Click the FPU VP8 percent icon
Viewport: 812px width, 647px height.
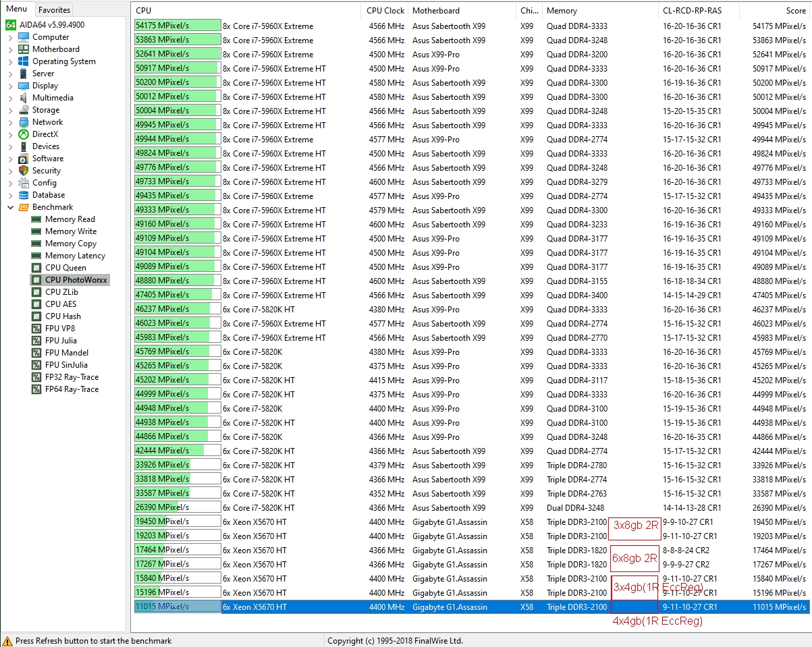click(x=36, y=329)
